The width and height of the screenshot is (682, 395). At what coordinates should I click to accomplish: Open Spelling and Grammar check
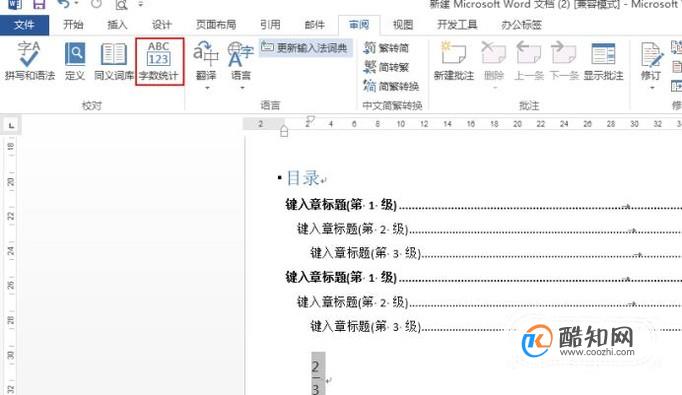(x=29, y=60)
